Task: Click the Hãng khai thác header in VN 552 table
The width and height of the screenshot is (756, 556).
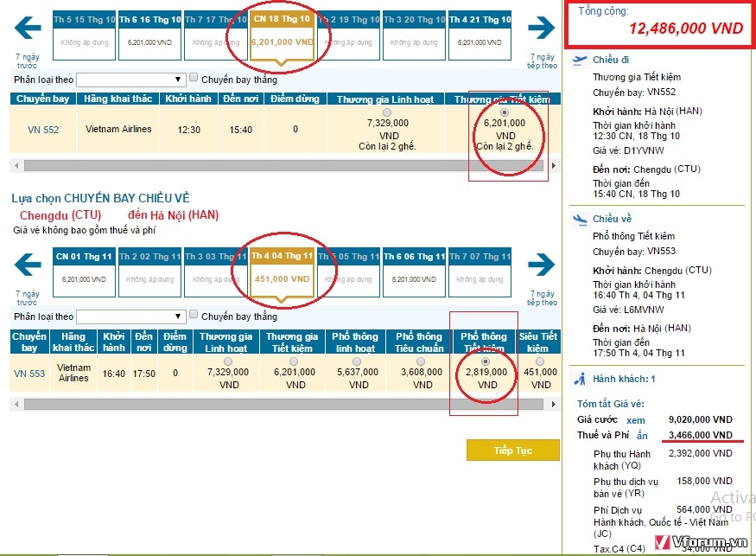Action: (x=118, y=99)
